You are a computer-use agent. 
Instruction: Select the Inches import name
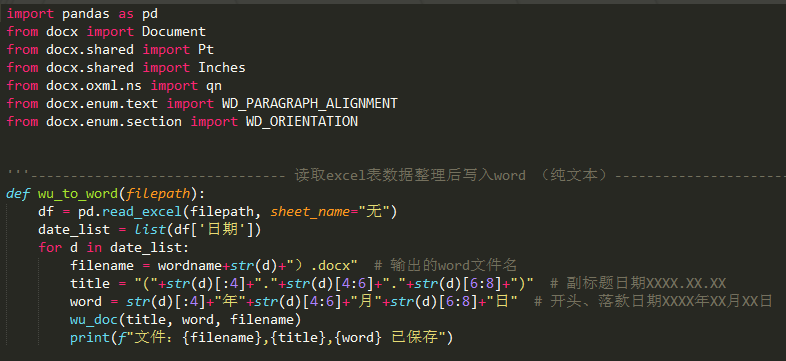point(222,68)
